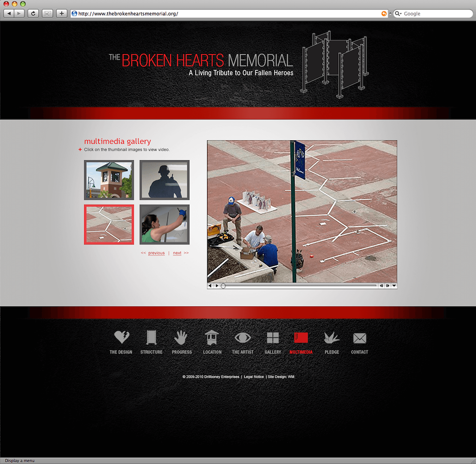Click the Gallery navigation label
The image size is (476, 464).
pyautogui.click(x=273, y=352)
